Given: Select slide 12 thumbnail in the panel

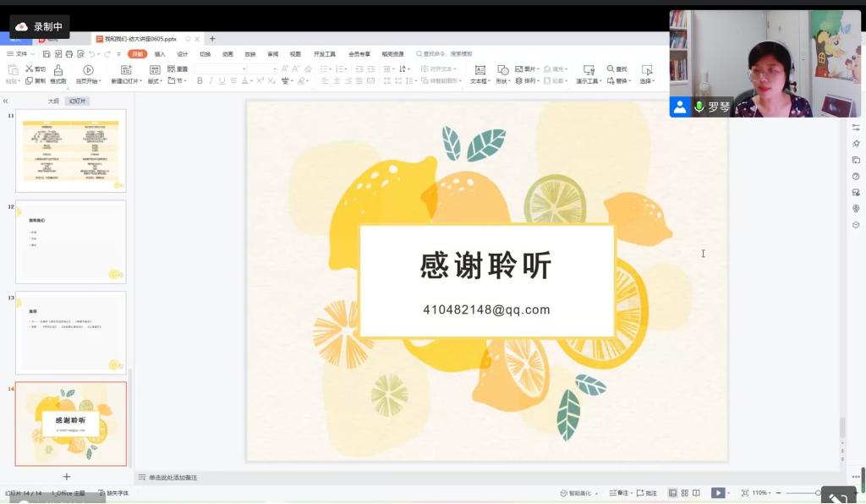Looking at the screenshot, I should tap(71, 241).
